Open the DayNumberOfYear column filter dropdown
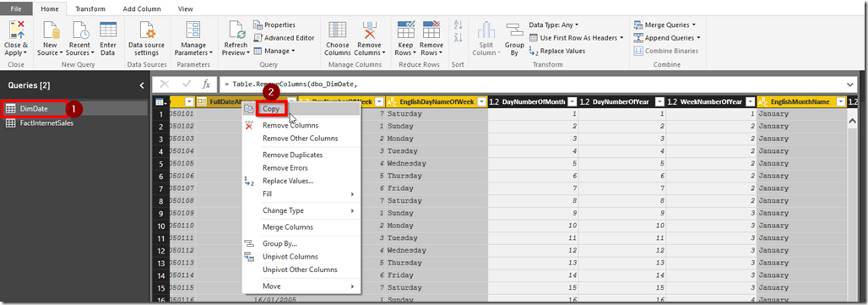 (659, 102)
